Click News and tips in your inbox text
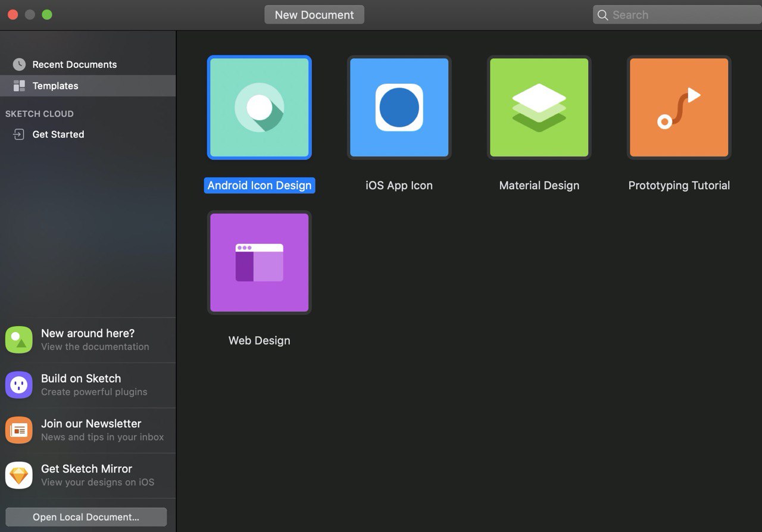This screenshot has width=762, height=532. (102, 437)
